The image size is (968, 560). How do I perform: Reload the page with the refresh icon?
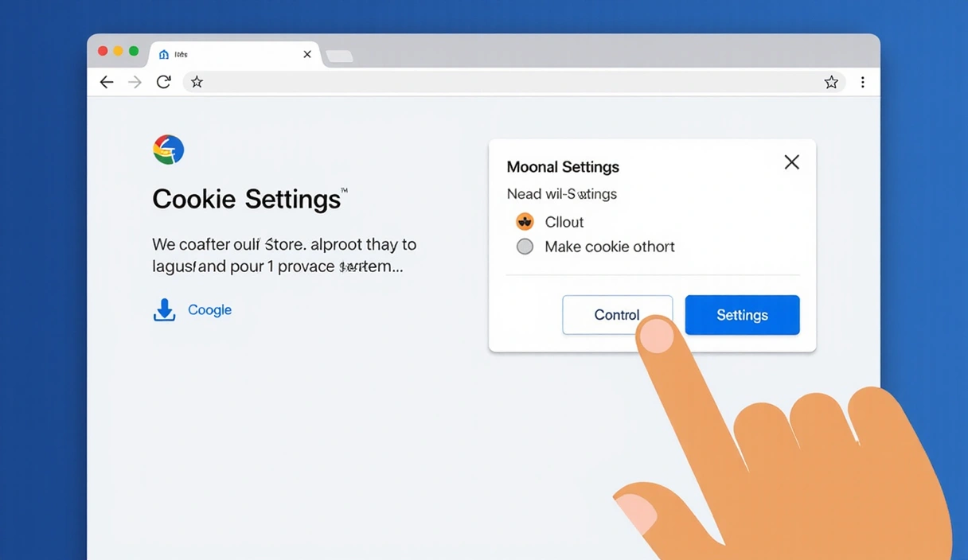click(164, 82)
